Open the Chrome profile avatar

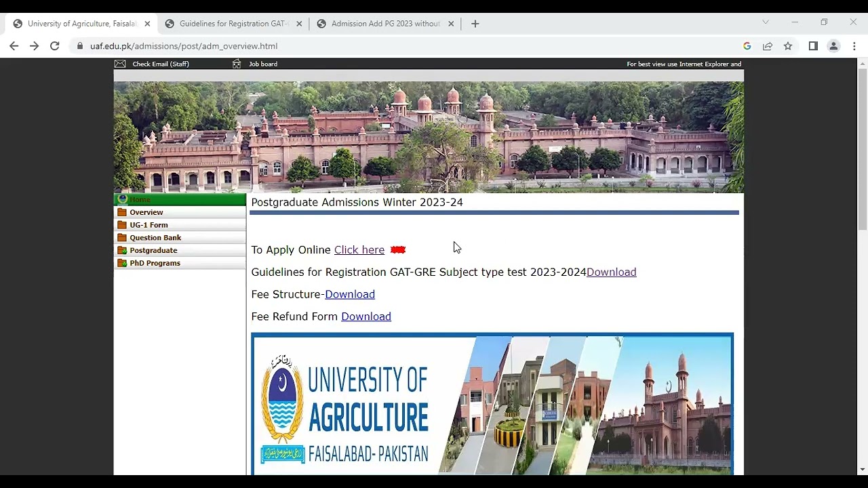834,46
